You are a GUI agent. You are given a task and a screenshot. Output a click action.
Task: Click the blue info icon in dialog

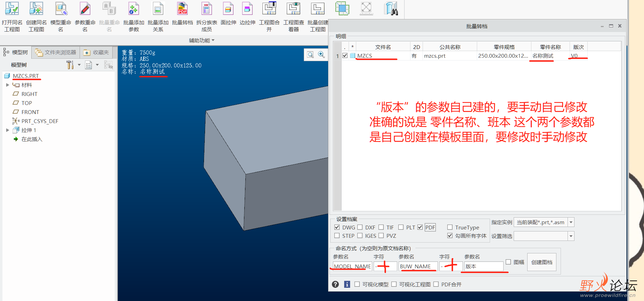point(347,284)
